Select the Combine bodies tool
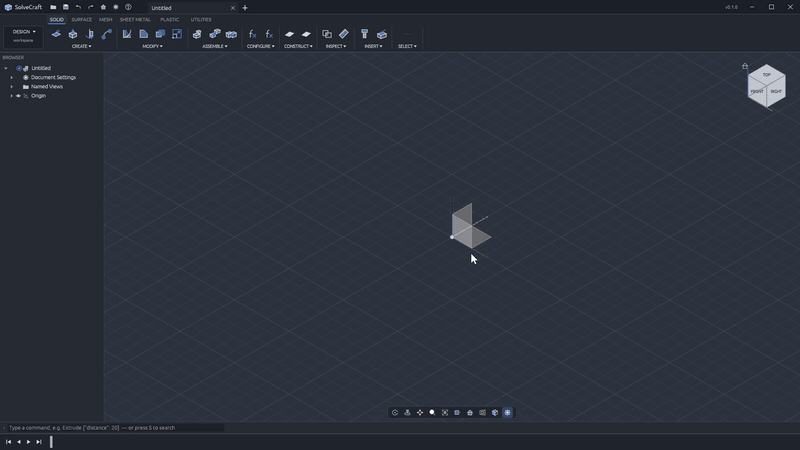The image size is (800, 450). pos(160,34)
